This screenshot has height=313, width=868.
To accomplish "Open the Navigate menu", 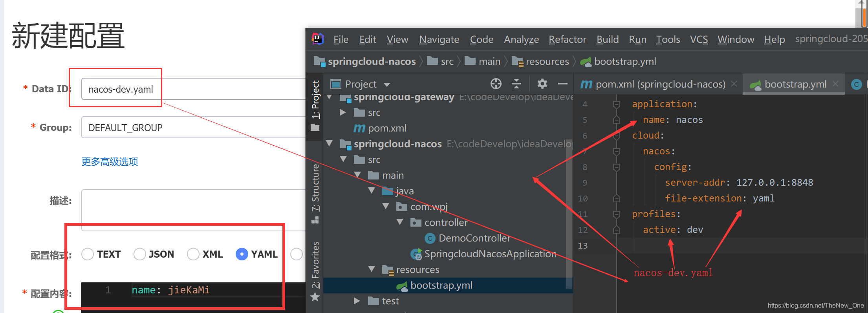I will tap(439, 39).
